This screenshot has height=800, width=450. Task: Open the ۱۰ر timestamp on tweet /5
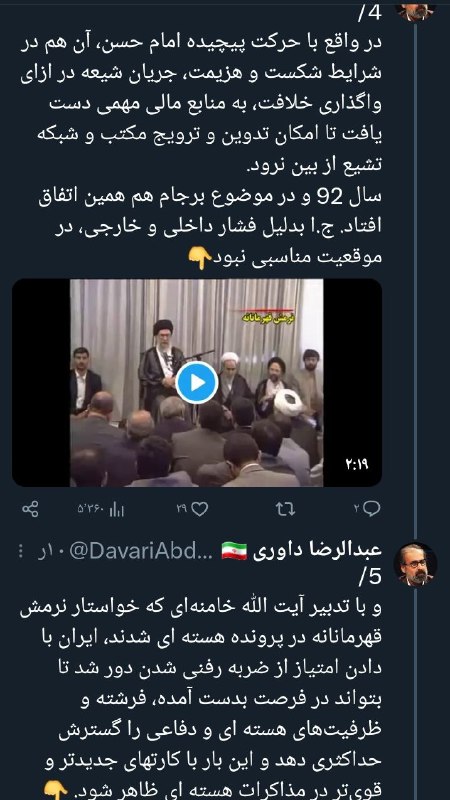(50, 552)
